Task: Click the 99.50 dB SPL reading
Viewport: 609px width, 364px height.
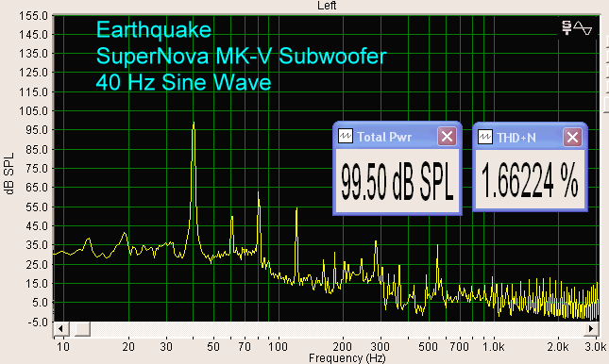Action: click(398, 182)
